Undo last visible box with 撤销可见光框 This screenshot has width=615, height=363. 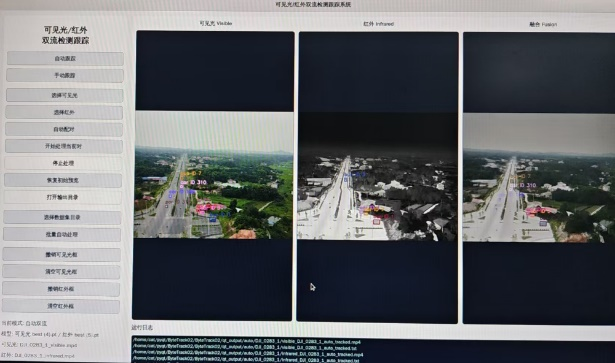61,255
